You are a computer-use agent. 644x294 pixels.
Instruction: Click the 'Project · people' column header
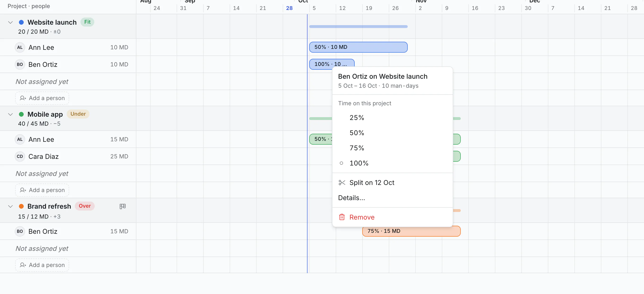29,6
